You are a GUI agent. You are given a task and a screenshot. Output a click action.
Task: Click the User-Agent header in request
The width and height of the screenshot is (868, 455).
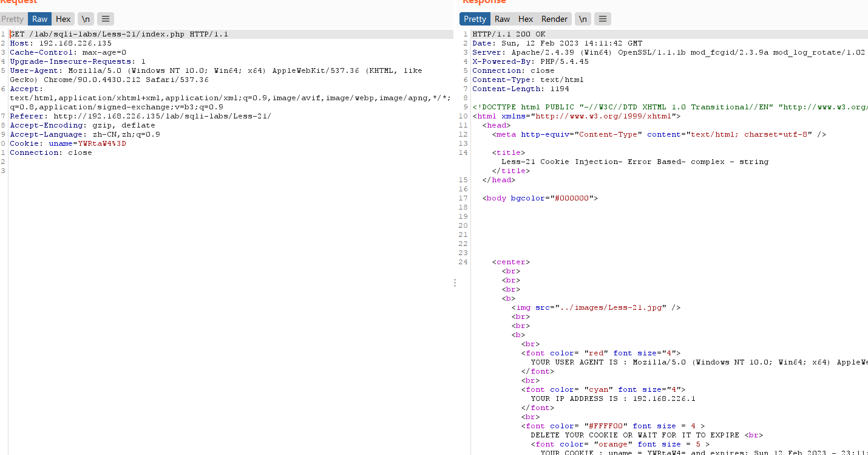pyautogui.click(x=216, y=75)
